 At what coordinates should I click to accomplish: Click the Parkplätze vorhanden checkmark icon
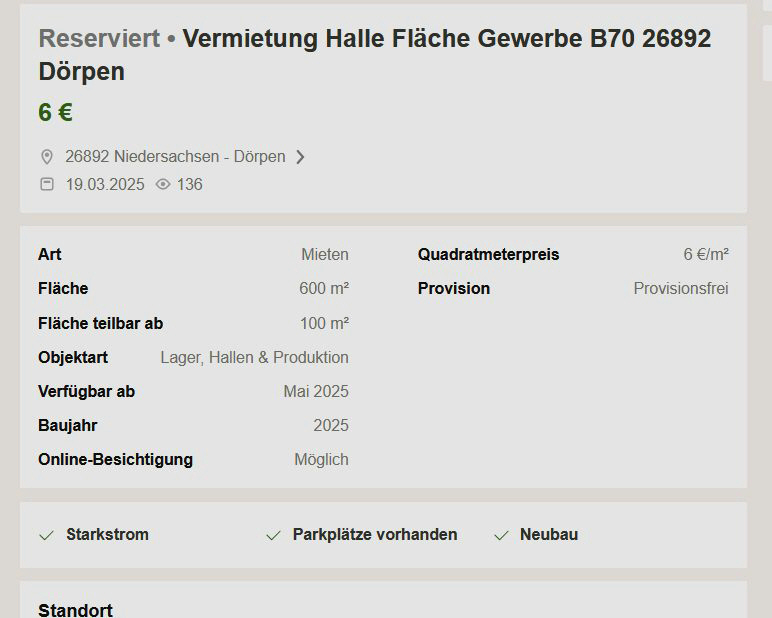click(x=273, y=535)
